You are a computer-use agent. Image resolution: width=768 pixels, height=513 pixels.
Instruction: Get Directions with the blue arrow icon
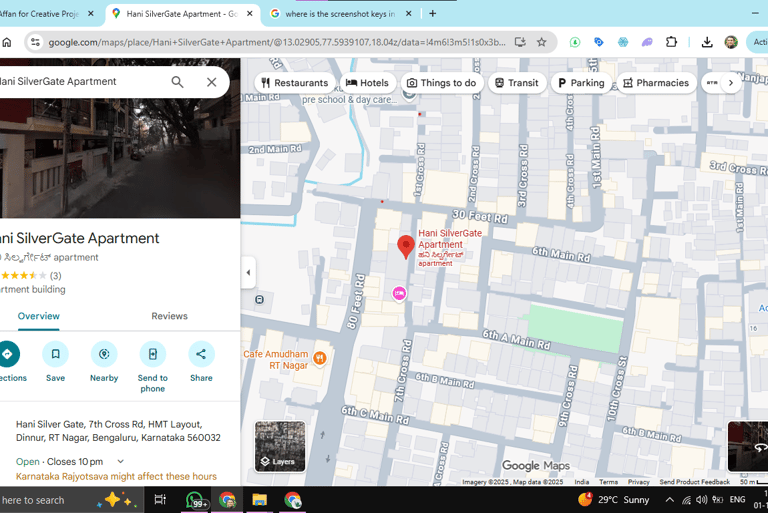[x=7, y=354]
